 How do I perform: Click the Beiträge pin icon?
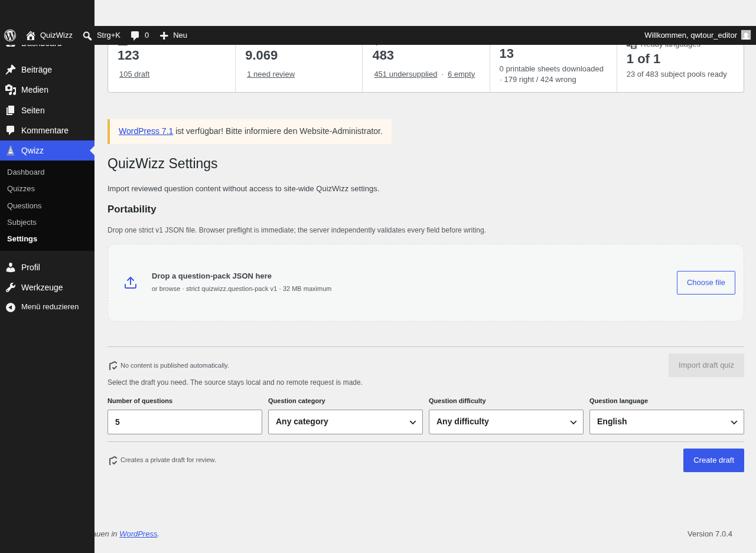tap(11, 70)
